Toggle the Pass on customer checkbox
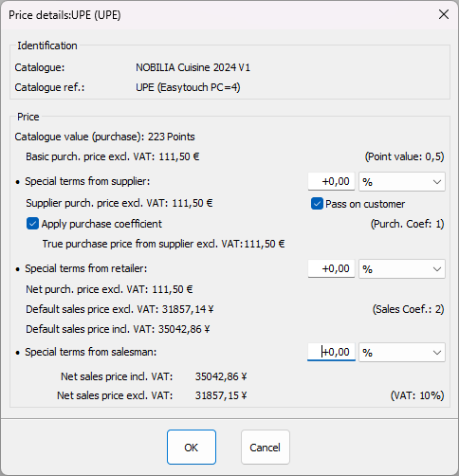 point(317,204)
